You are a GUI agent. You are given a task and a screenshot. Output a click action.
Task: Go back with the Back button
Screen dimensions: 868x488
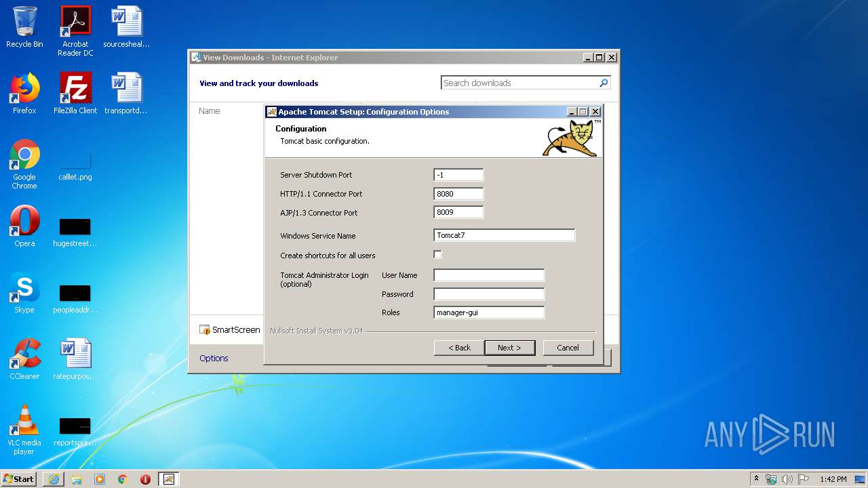click(x=459, y=348)
